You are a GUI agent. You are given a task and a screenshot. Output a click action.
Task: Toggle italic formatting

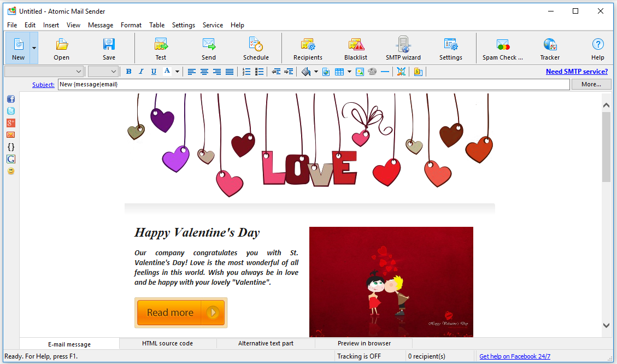click(x=141, y=72)
